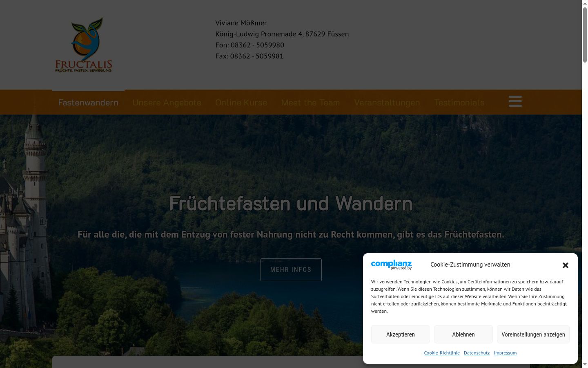Click the Cookie-Zustimmung verwalten title
Image resolution: width=588 pixels, height=368 pixels.
tap(470, 265)
